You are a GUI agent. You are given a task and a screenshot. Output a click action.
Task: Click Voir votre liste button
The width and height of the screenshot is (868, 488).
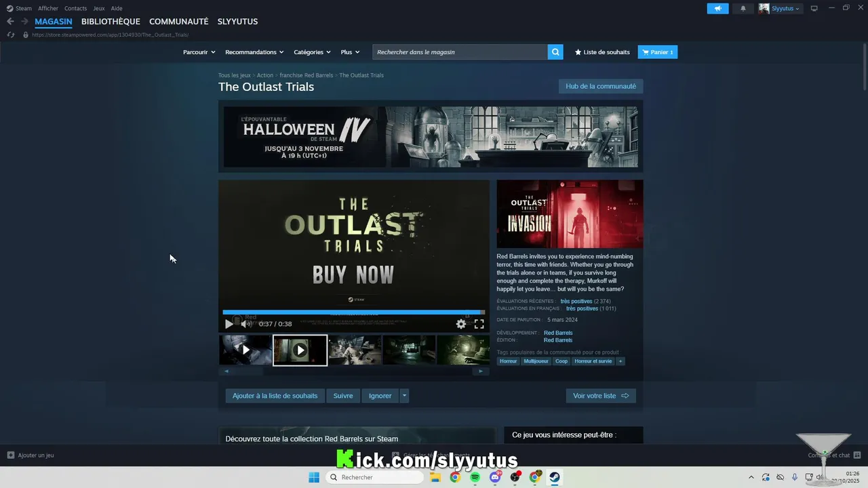click(601, 396)
